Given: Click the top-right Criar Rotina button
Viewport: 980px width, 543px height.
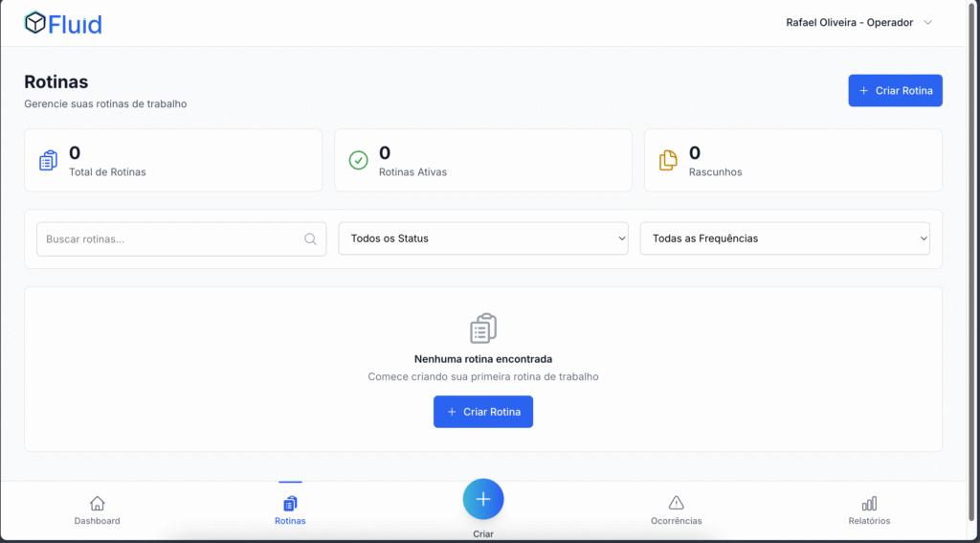Looking at the screenshot, I should click(x=895, y=90).
